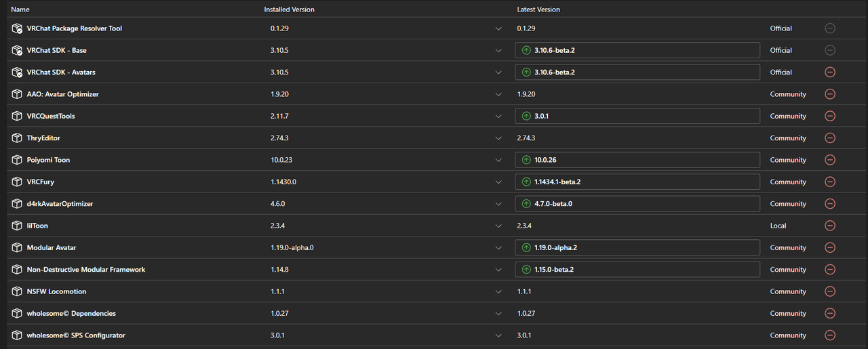Remove the VRCQuestTools package

[x=829, y=116]
